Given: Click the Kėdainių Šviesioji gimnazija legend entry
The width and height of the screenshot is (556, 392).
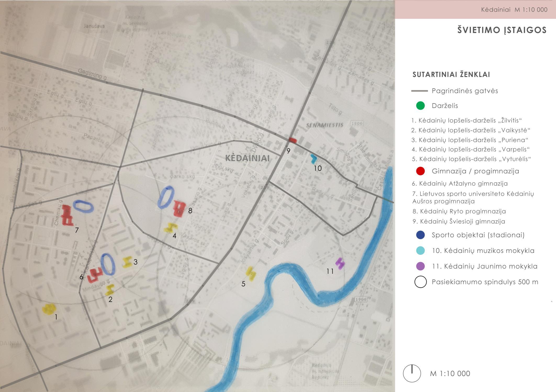Looking at the screenshot, I should click(x=459, y=221).
